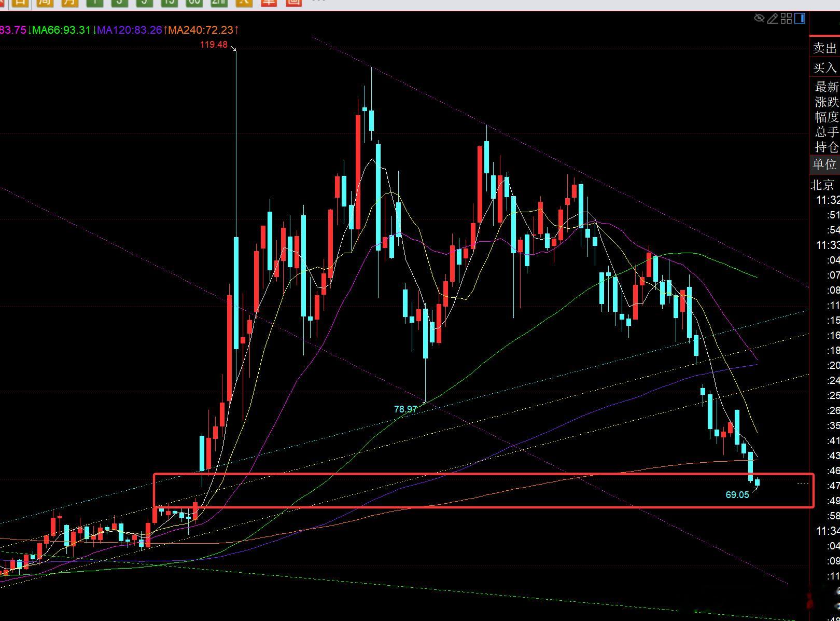Select the 幅度 label in quote panel
Screen dimensions: 840x621
click(827, 117)
